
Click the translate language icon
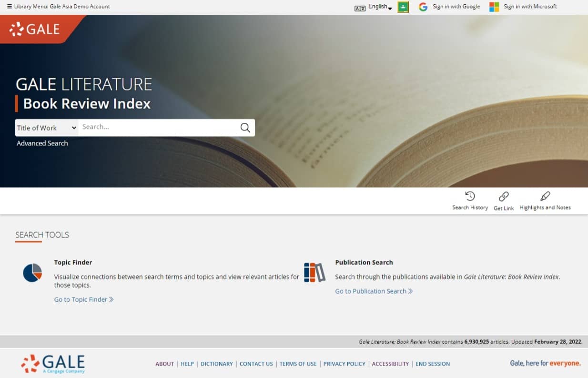click(360, 8)
